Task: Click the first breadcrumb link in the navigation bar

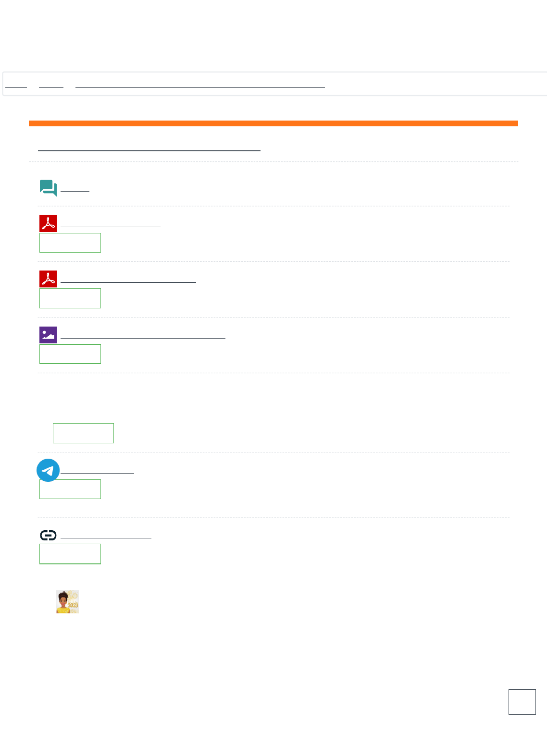Action: (x=16, y=85)
